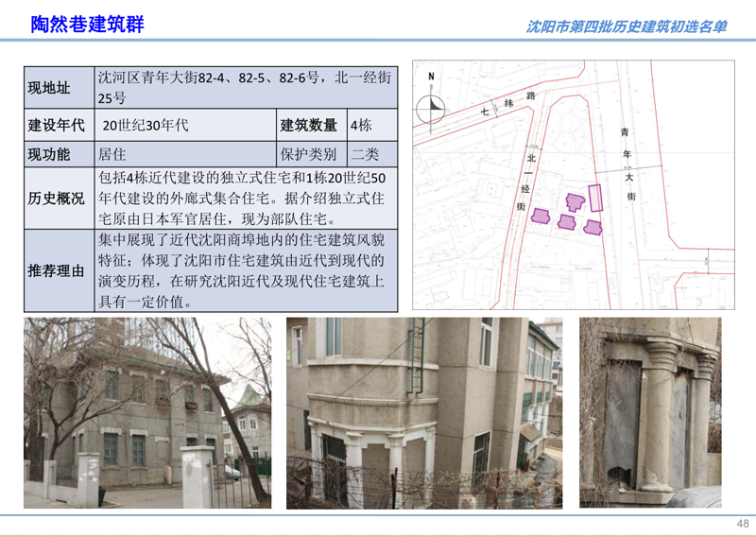The width and height of the screenshot is (756, 537).
Task: Click the 20世纪30年代 value cell
Action: [185, 126]
